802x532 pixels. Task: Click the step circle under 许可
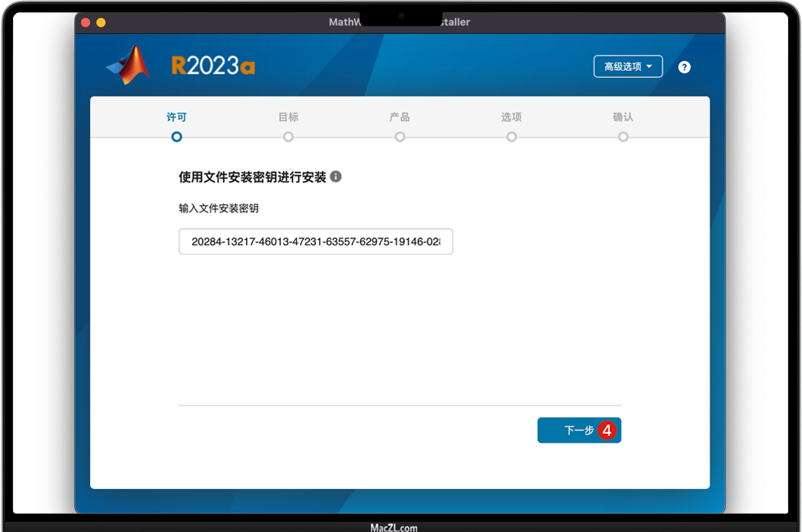pos(177,137)
